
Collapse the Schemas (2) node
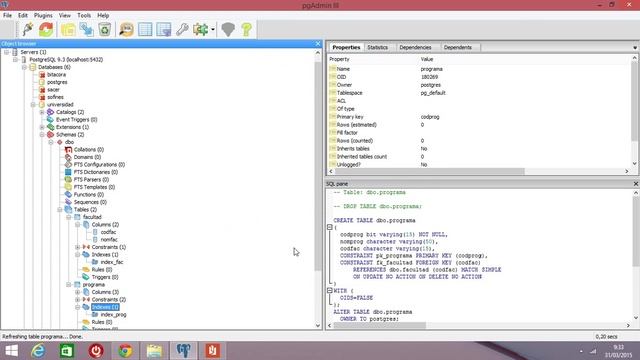(x=42, y=134)
